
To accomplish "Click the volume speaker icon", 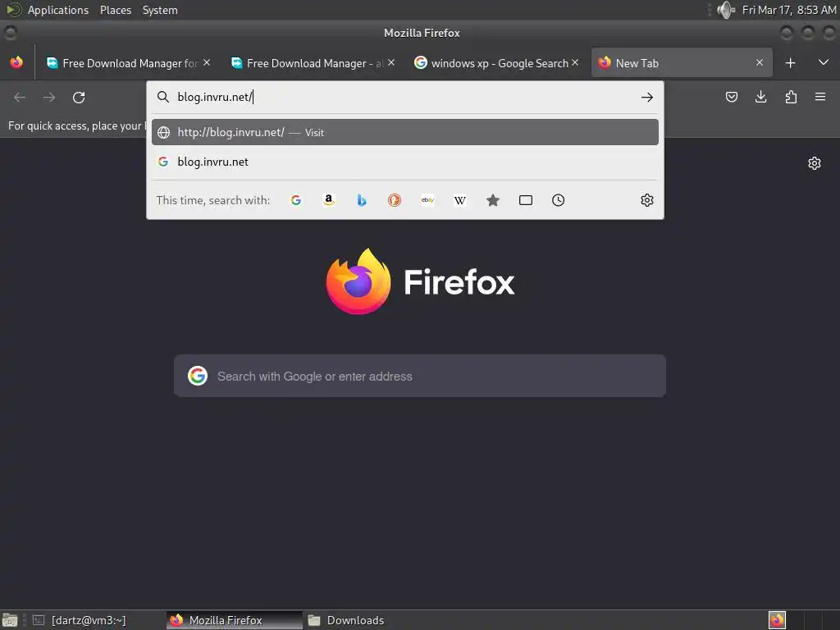I will click(x=726, y=10).
